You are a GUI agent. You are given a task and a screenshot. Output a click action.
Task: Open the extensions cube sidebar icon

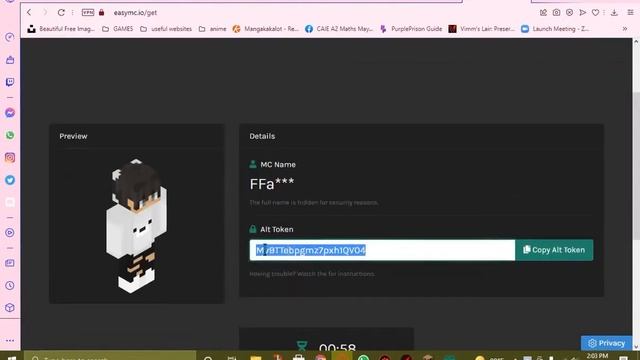click(x=10, y=308)
